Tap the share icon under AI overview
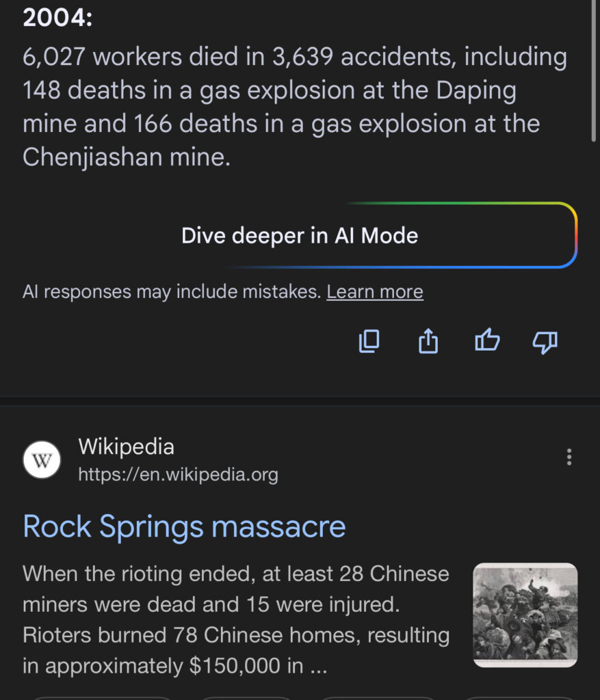 click(x=428, y=341)
